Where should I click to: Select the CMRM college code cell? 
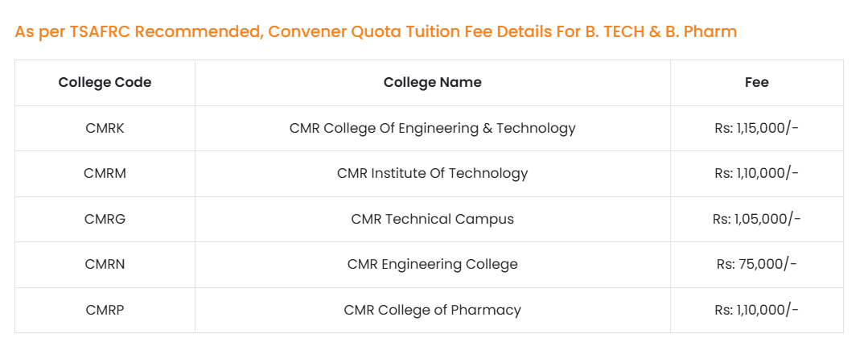click(x=105, y=173)
